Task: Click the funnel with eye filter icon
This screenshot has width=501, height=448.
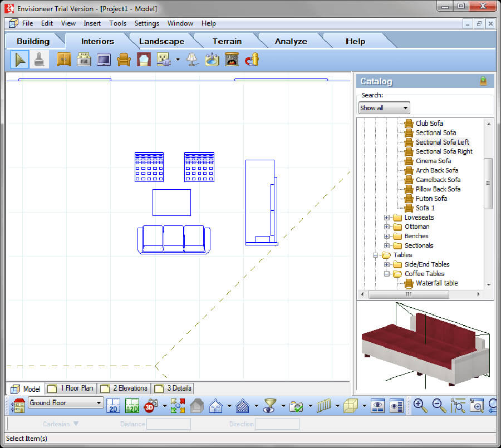Action: (x=269, y=406)
